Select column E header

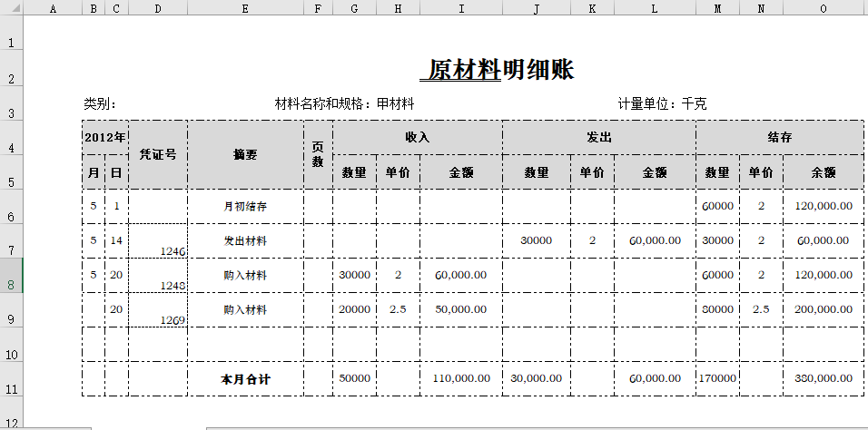245,8
